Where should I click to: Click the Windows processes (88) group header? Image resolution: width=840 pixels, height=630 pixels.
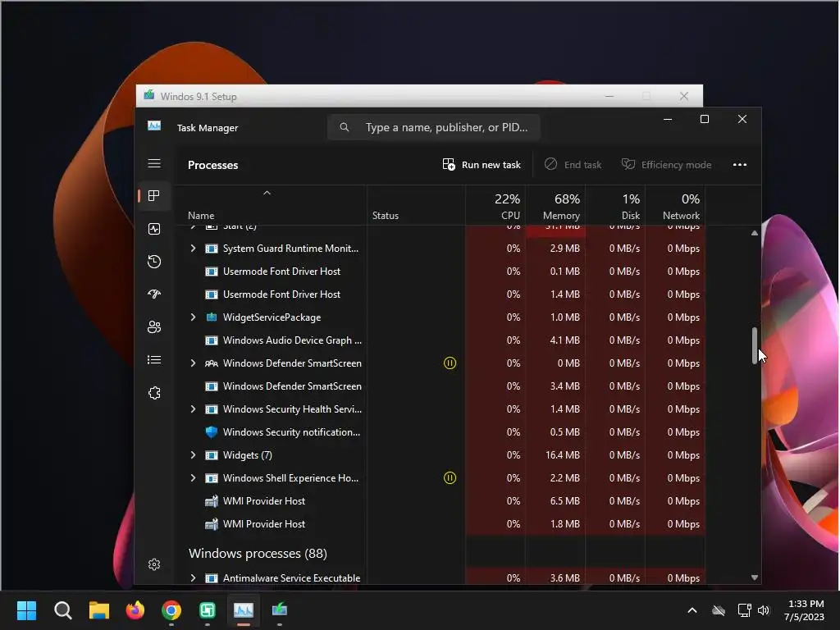(x=258, y=554)
